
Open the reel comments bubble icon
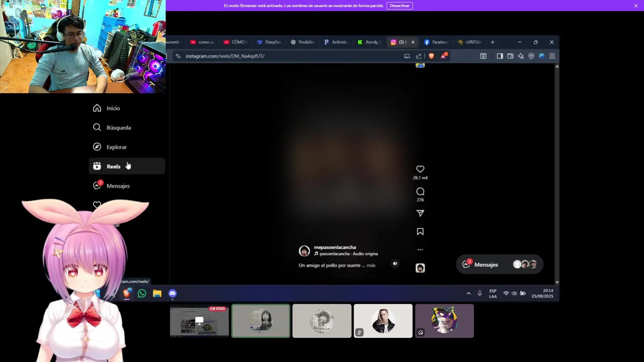click(x=420, y=192)
